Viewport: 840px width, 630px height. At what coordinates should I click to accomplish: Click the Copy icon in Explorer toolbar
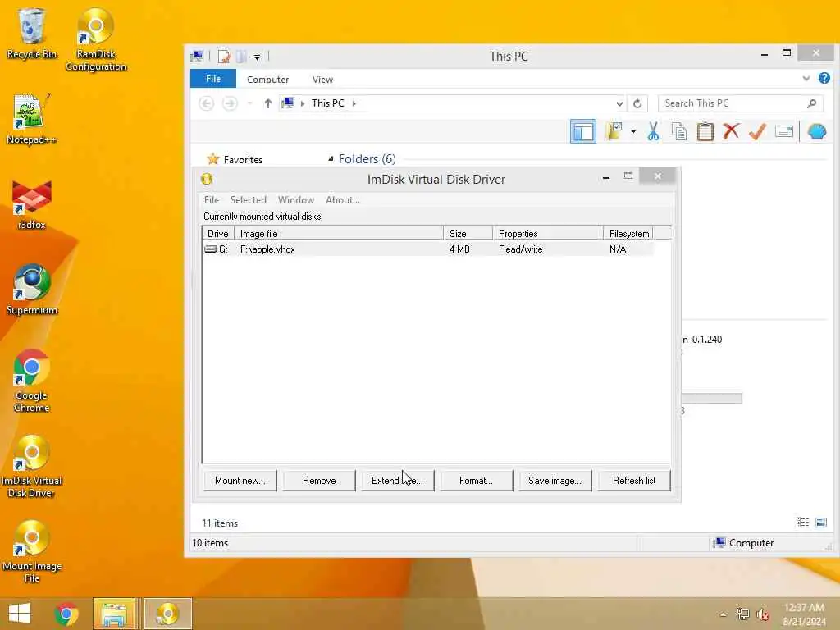coord(679,131)
